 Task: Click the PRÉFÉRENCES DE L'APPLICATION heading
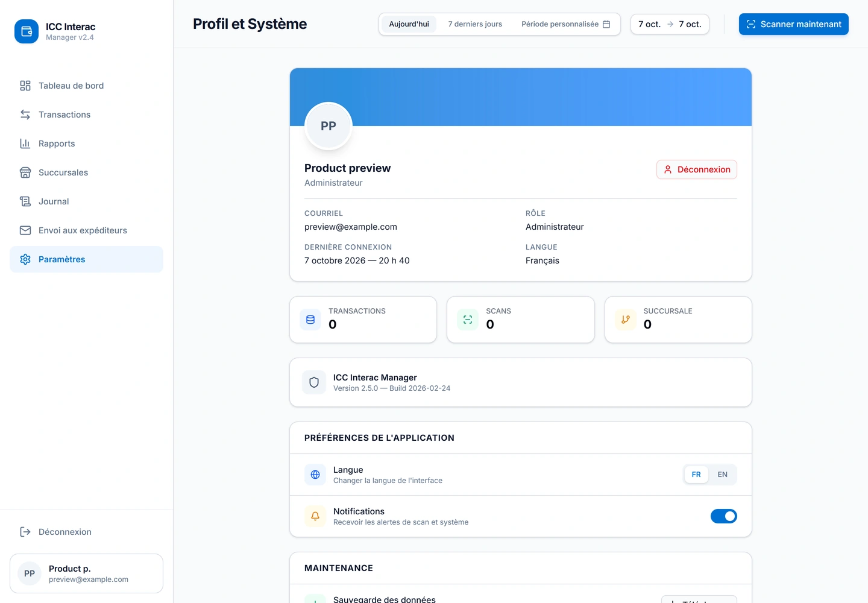click(379, 438)
